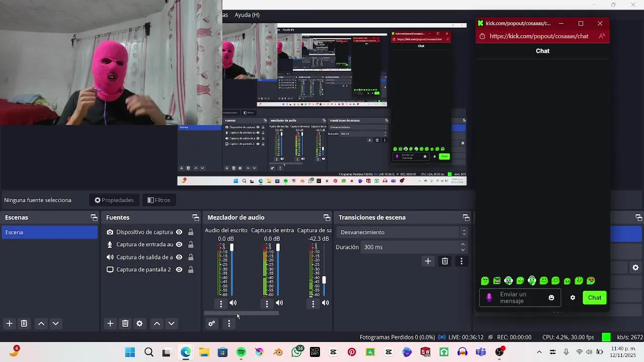Add a new source in the Fuentes panel
The image size is (644, 362).
110,324
